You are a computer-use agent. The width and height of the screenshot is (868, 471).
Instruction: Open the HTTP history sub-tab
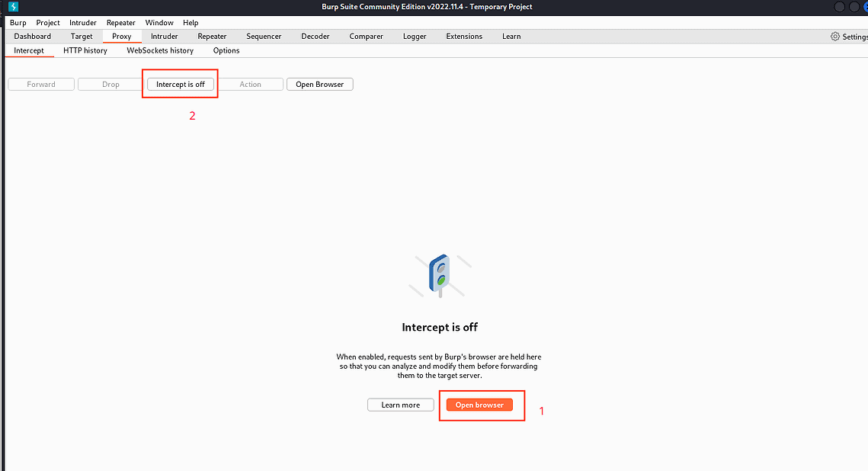[85, 51]
